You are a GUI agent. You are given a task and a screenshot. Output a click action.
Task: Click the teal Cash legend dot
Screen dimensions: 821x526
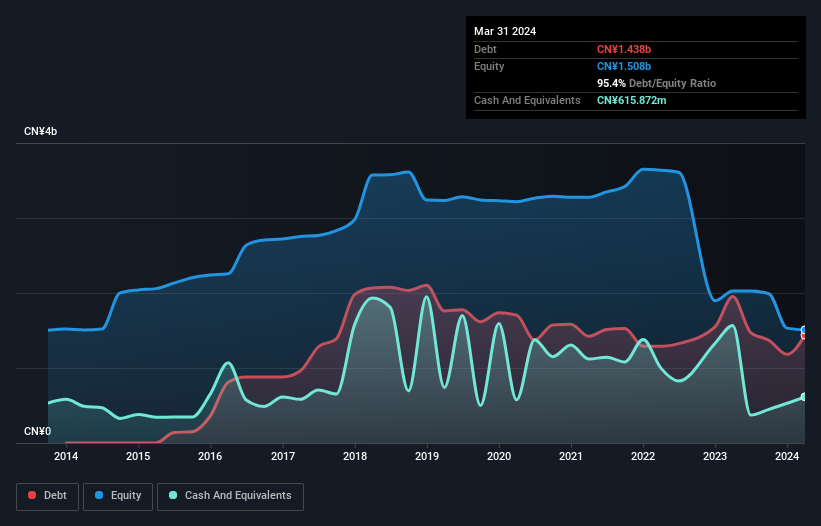click(x=173, y=495)
